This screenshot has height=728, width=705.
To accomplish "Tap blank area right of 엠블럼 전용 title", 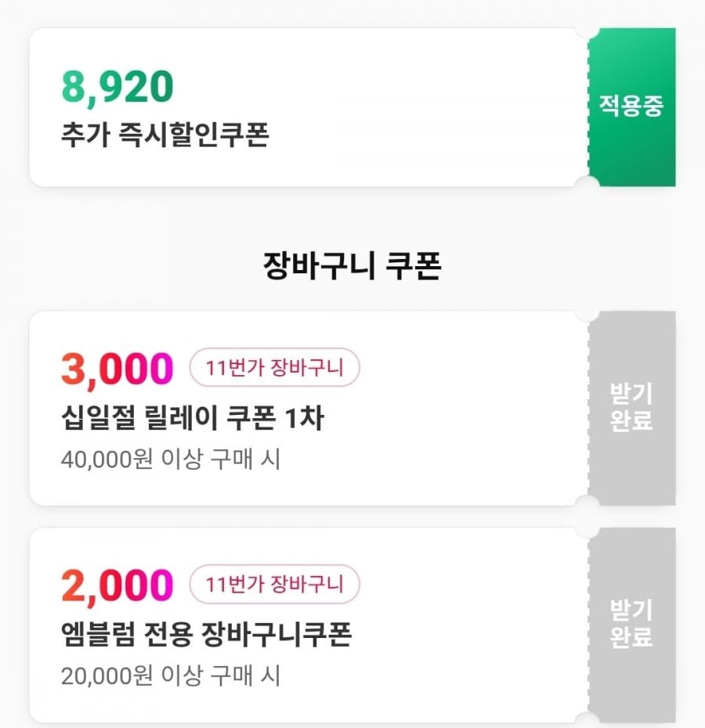I will (470, 634).
